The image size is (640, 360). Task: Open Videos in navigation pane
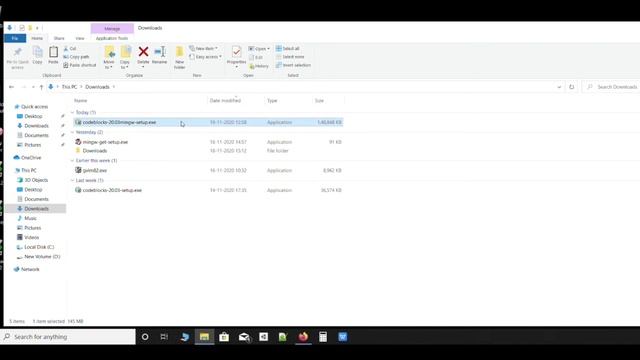coord(31,238)
